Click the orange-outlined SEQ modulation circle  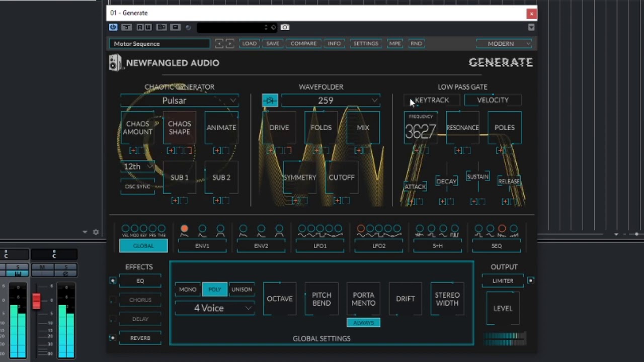pos(502,229)
